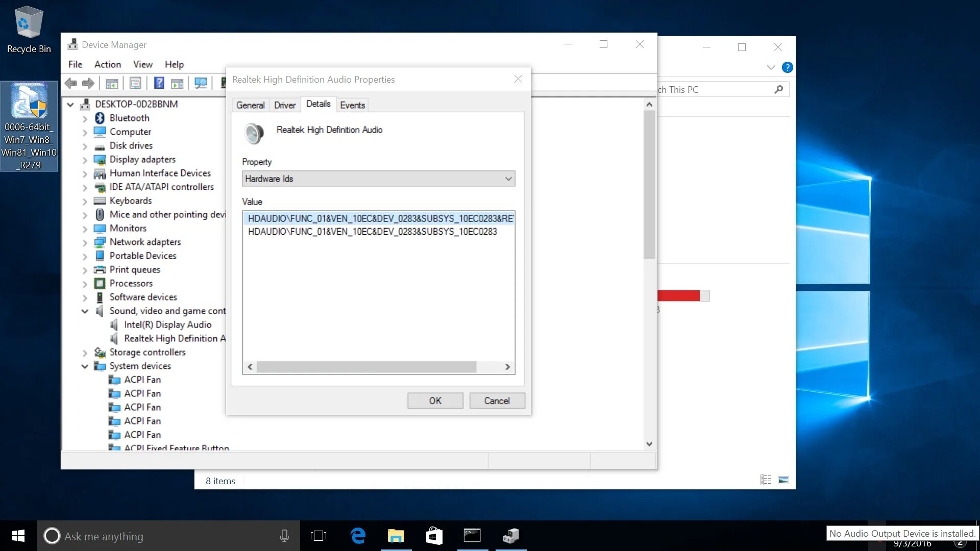Click the Bluetooth device icon in tree
Screen dimensions: 980x551
click(x=100, y=118)
